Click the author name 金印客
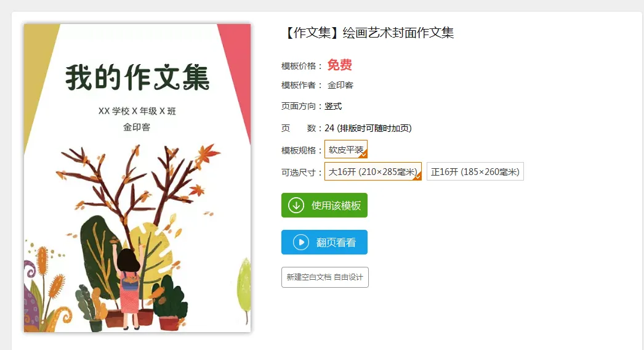This screenshot has width=644, height=350. pos(340,85)
